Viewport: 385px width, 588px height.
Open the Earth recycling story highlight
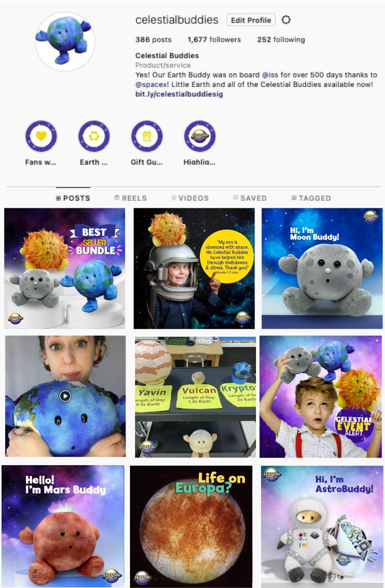click(94, 135)
